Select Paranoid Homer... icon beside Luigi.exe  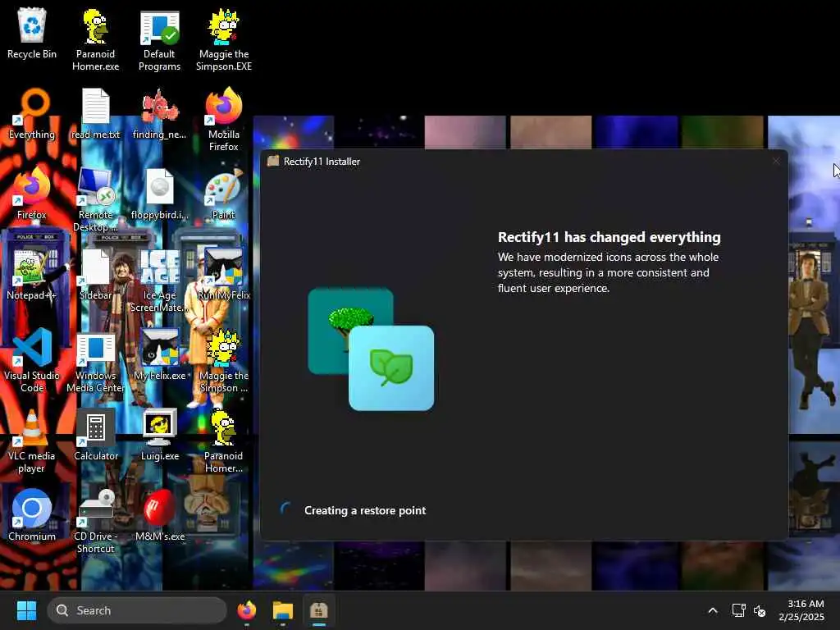point(223,441)
